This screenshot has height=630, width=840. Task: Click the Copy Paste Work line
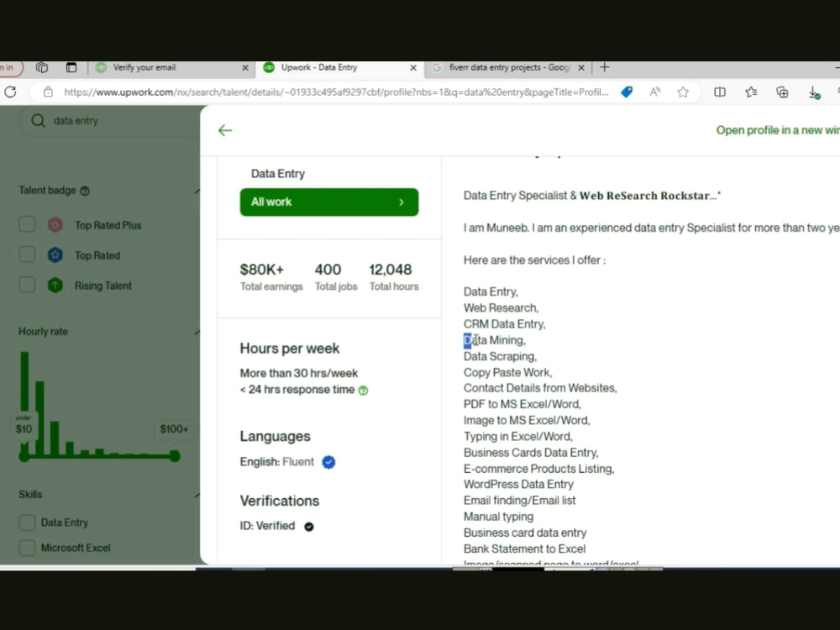pyautogui.click(x=507, y=372)
